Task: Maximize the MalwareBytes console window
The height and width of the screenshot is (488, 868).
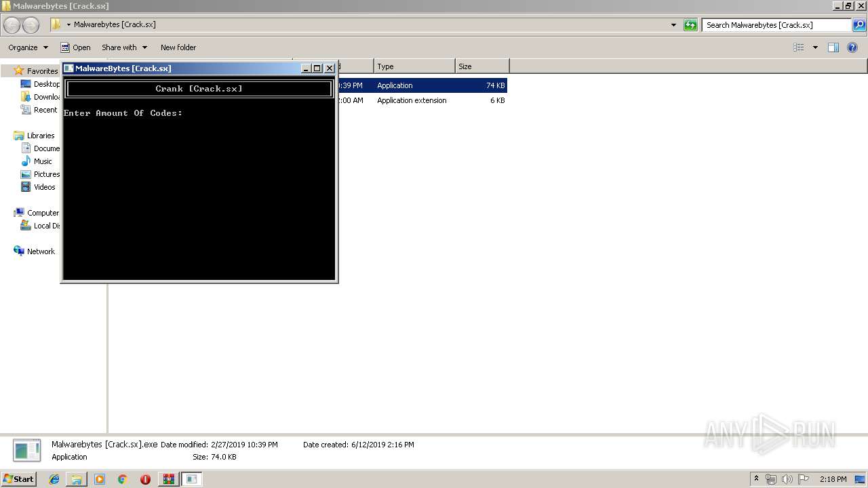Action: click(317, 68)
